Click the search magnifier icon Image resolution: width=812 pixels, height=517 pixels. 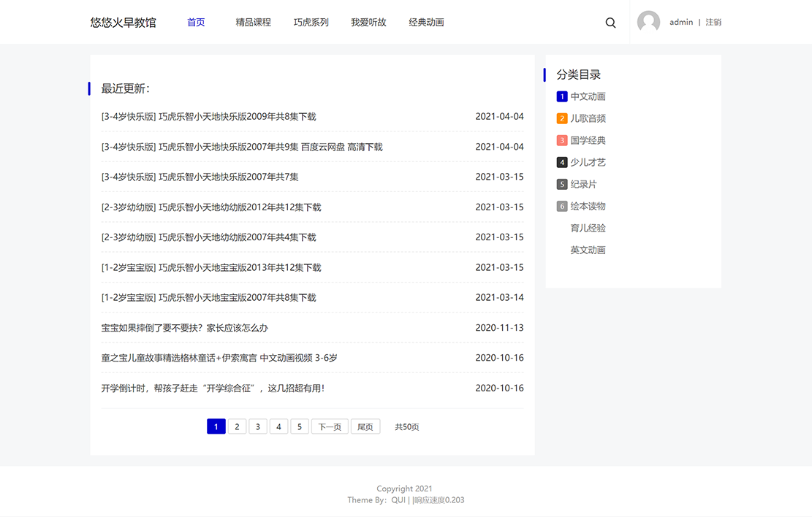[610, 23]
